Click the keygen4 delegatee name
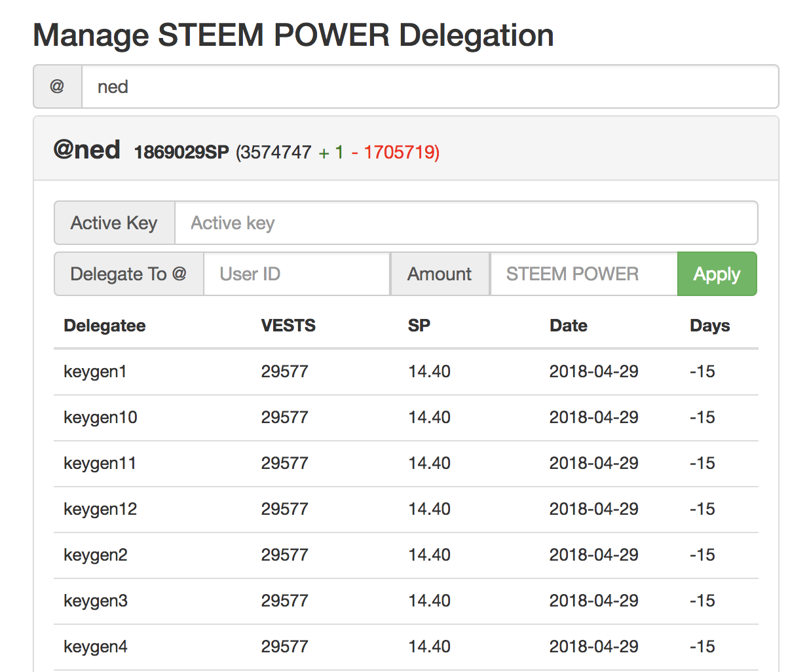Screen dimensions: 807x672 pyautogui.click(x=95, y=646)
